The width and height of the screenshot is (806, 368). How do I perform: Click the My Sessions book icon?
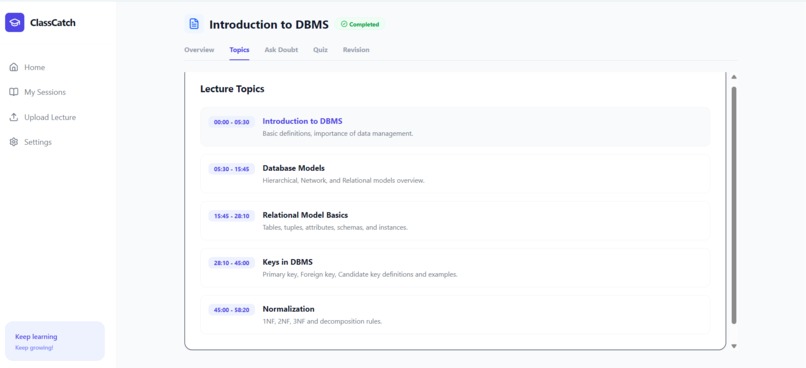[14, 92]
